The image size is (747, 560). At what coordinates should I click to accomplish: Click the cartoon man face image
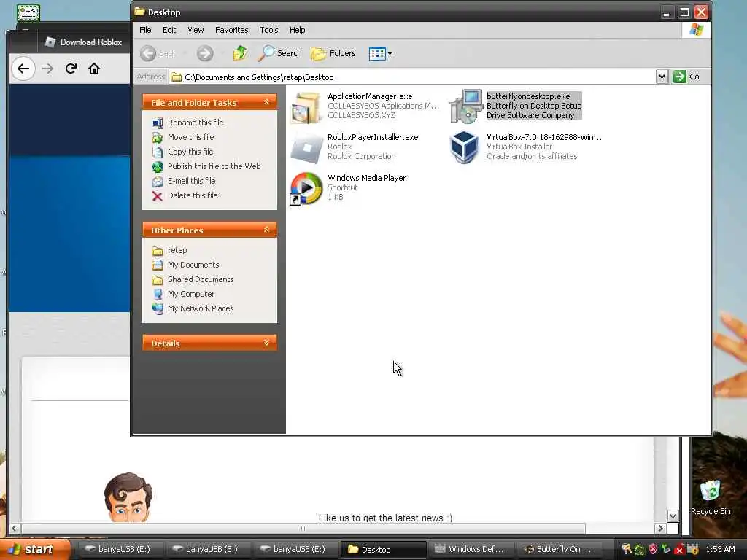128,497
